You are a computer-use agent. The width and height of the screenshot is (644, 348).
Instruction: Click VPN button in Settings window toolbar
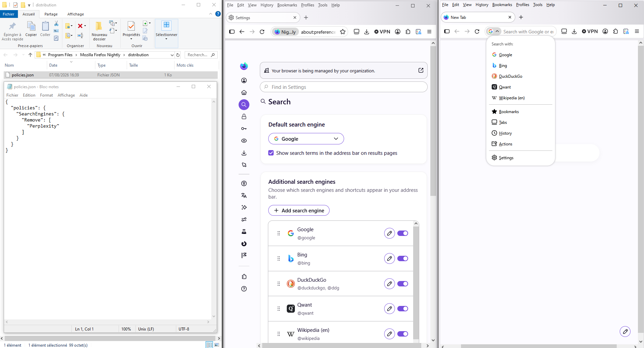[382, 32]
